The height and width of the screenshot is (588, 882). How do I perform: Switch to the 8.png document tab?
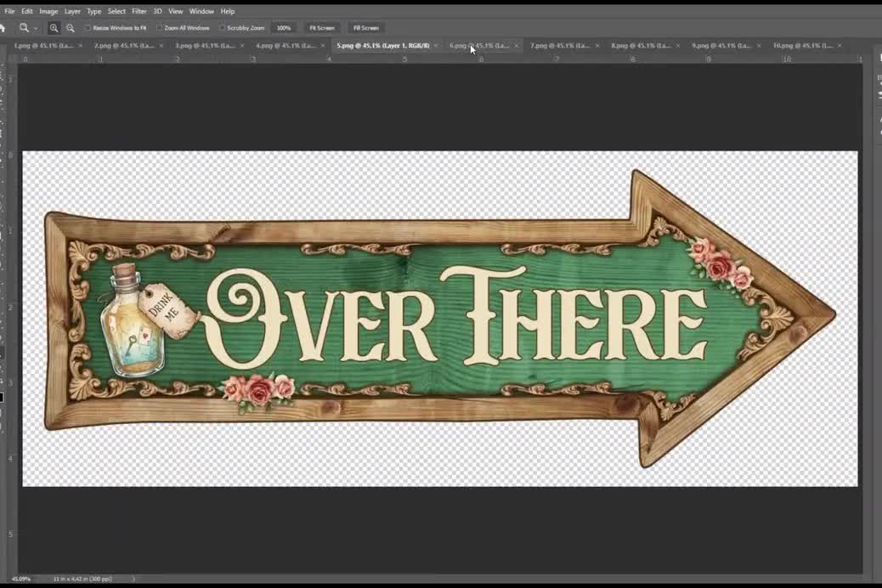pos(642,46)
